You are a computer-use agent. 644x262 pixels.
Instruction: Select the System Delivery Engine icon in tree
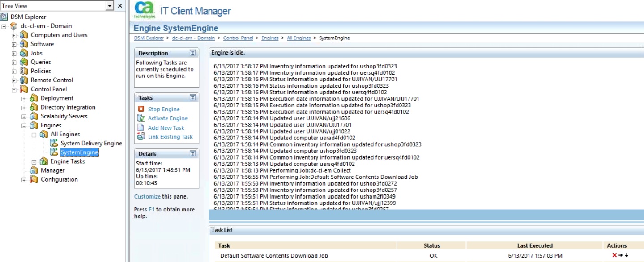click(54, 143)
